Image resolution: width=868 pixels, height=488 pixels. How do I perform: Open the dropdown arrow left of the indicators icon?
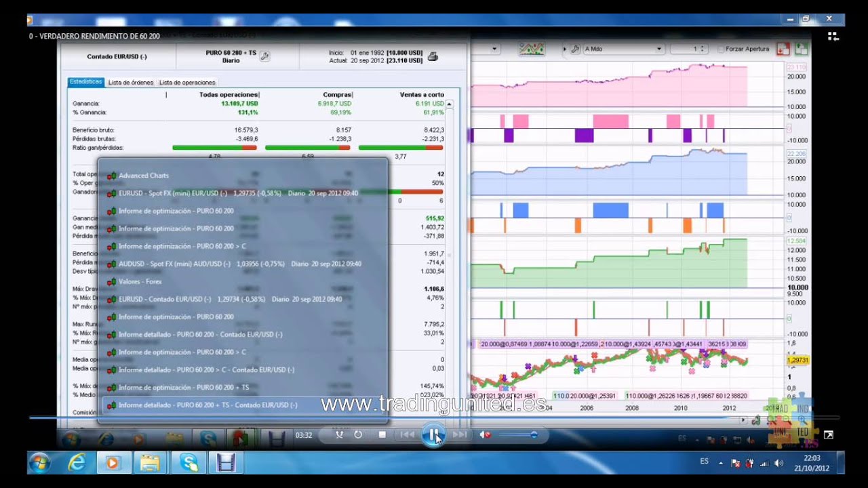495,49
